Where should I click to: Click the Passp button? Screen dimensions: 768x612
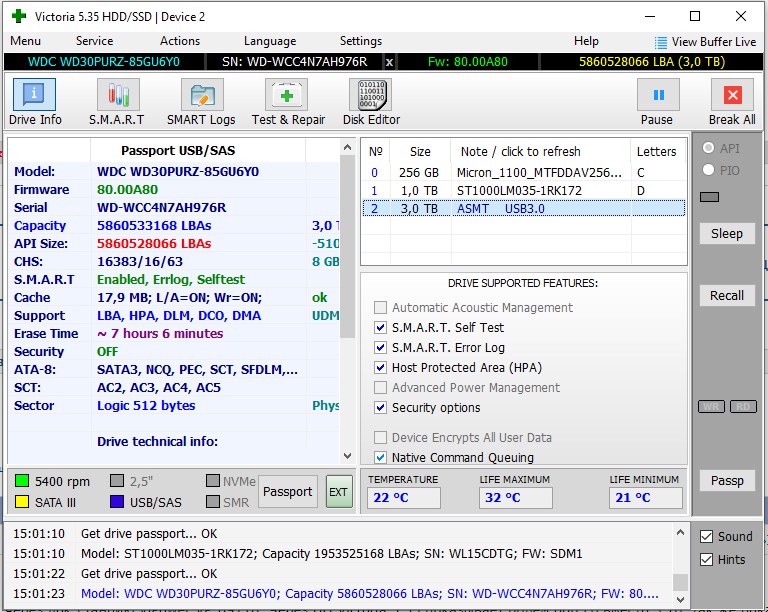[x=727, y=481]
